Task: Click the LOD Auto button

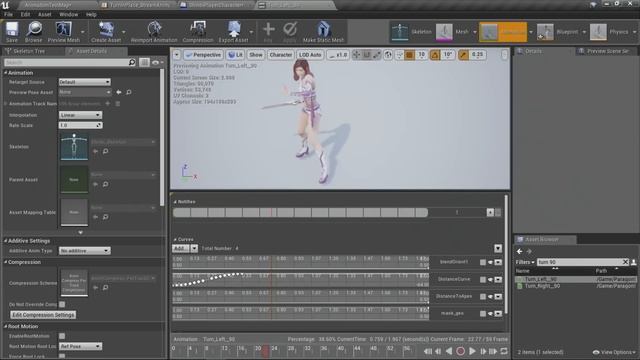Action: tap(310, 55)
